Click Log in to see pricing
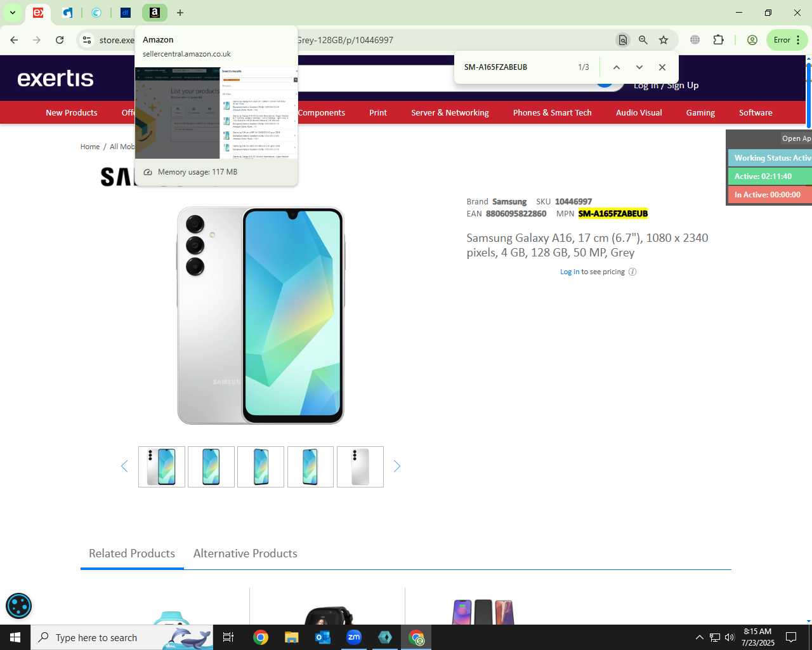 coord(570,272)
